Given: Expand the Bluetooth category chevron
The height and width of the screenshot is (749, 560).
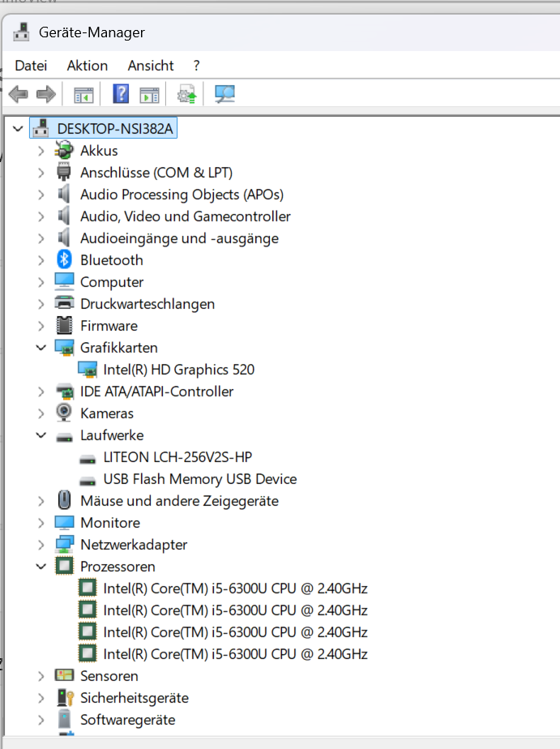Looking at the screenshot, I should coord(41,260).
